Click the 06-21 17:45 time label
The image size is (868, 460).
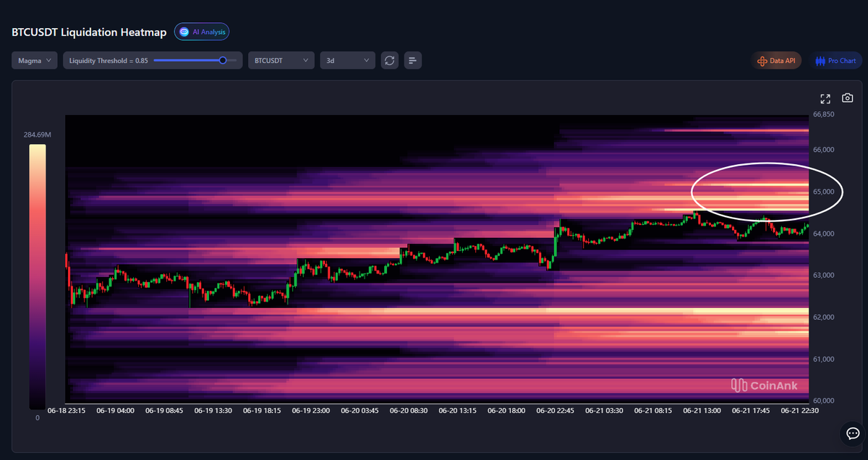(751, 410)
